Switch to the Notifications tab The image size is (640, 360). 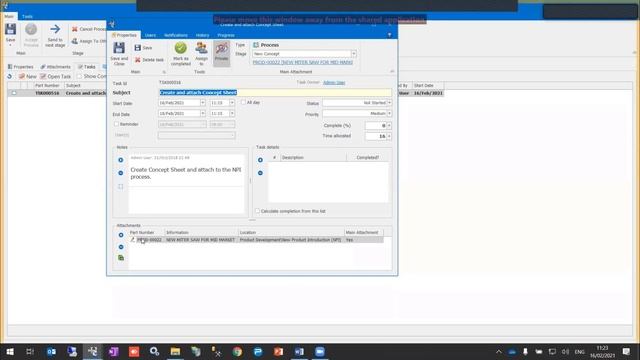coord(176,36)
